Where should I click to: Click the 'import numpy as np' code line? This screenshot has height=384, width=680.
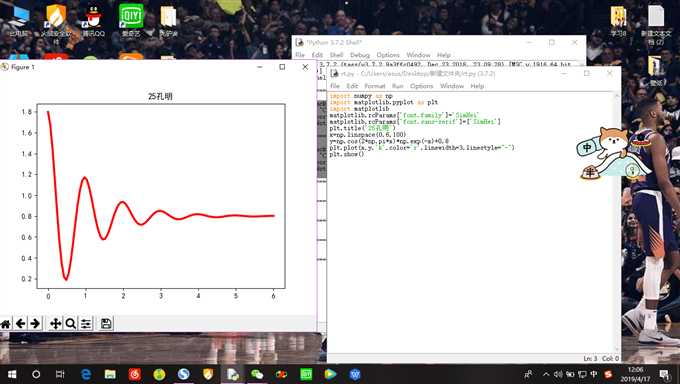[x=361, y=96]
